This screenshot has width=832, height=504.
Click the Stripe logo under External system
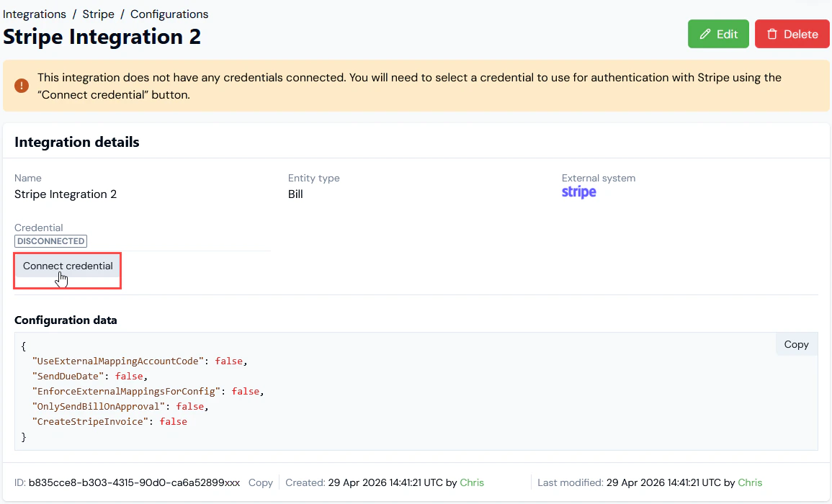(579, 192)
